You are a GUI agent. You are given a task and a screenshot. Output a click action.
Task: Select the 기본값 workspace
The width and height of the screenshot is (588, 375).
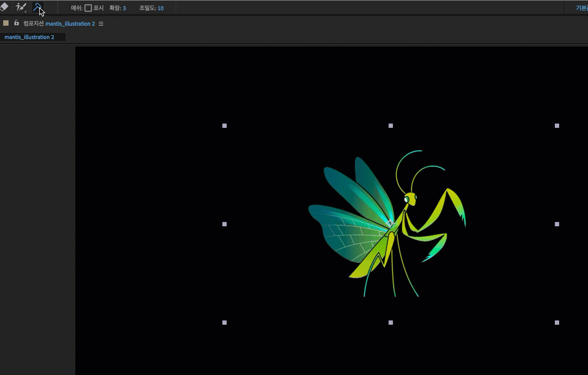click(582, 8)
